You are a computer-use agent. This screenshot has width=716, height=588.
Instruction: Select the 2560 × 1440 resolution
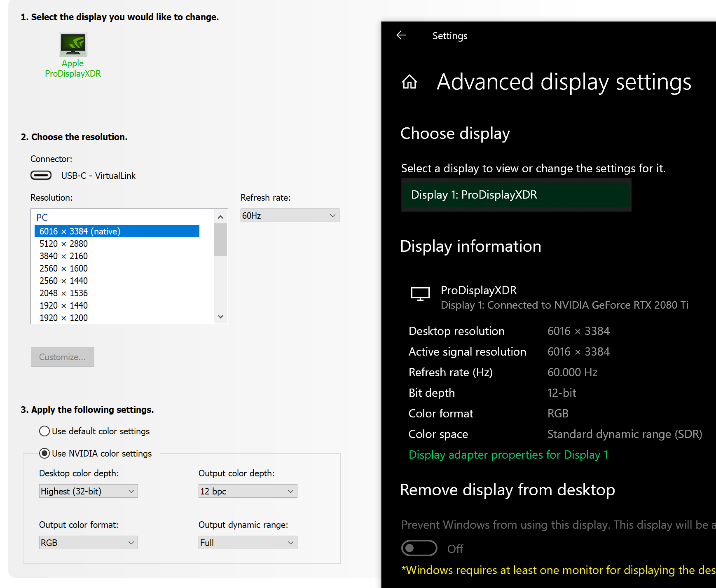[63, 281]
